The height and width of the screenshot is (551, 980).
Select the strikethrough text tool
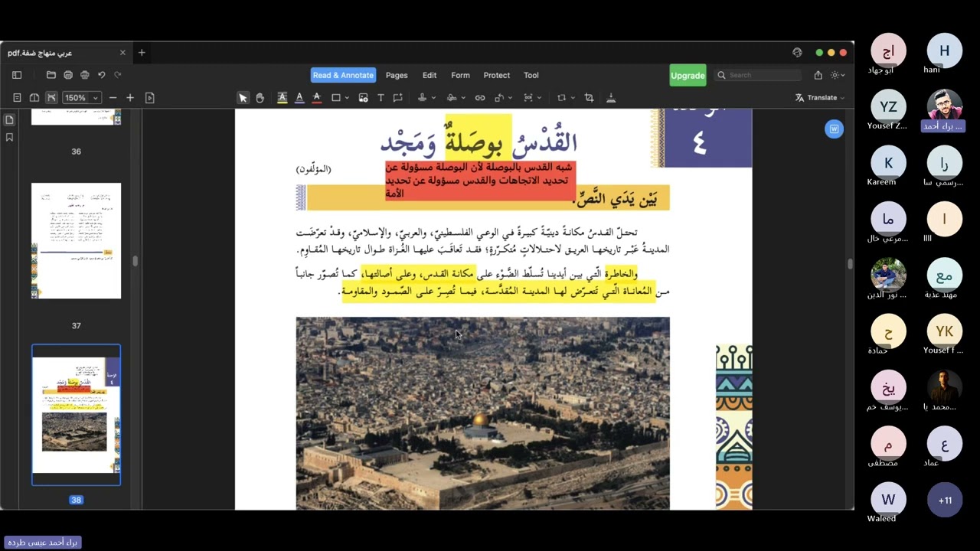pos(316,98)
